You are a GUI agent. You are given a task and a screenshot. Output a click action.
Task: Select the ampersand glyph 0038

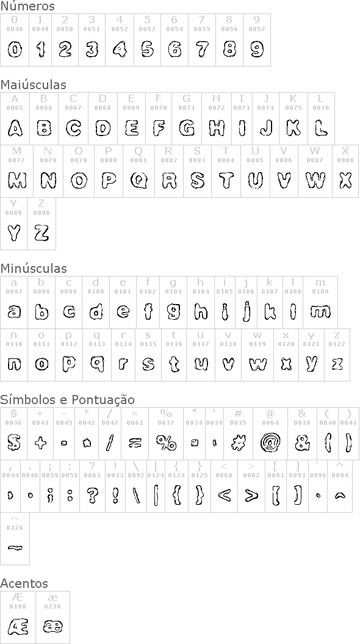302,434
